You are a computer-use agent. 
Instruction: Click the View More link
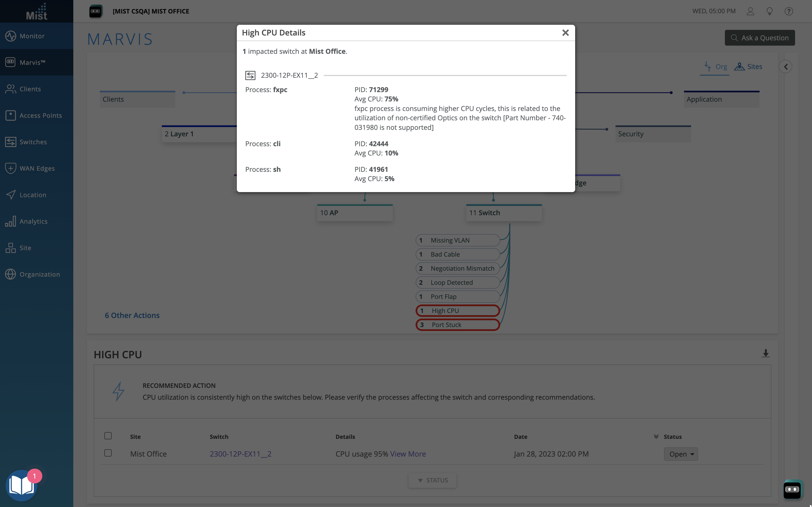(408, 454)
